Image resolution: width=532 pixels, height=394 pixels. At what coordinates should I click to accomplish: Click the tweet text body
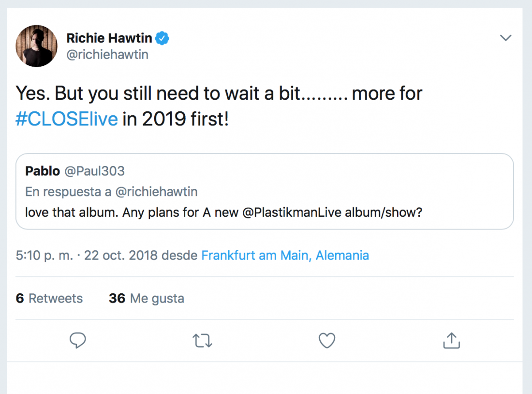tap(219, 94)
